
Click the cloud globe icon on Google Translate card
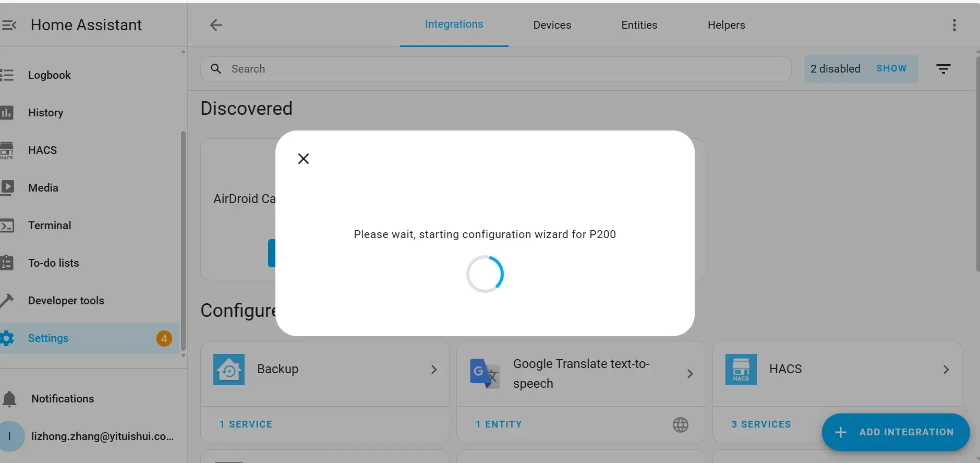point(680,425)
